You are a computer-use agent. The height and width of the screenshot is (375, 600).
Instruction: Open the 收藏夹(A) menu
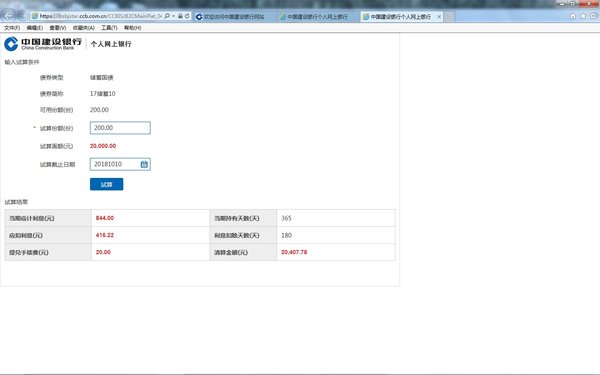(x=83, y=28)
